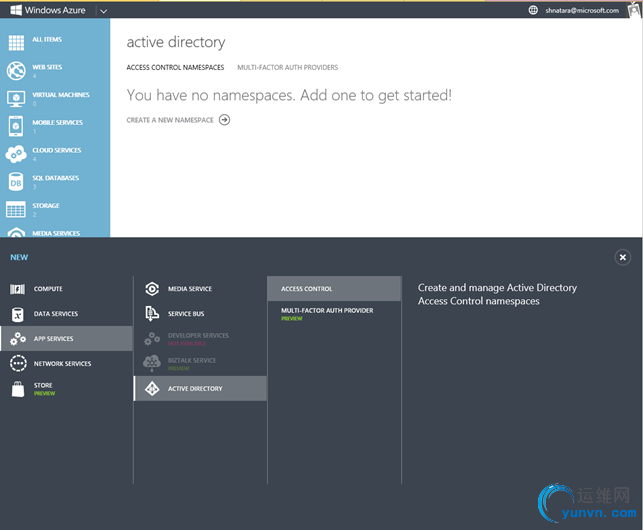Click the Storage sidebar label
The width and height of the screenshot is (643, 530).
coord(46,206)
